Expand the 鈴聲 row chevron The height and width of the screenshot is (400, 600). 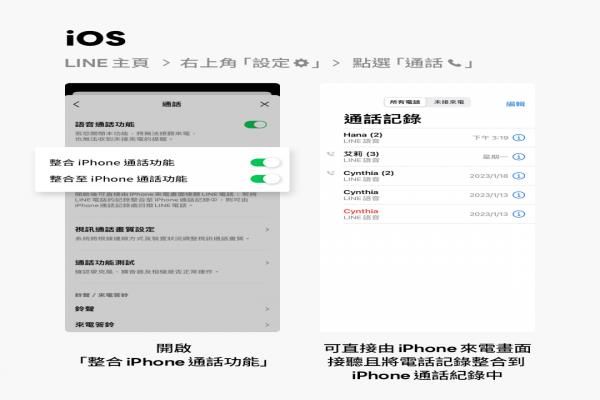pyautogui.click(x=267, y=309)
